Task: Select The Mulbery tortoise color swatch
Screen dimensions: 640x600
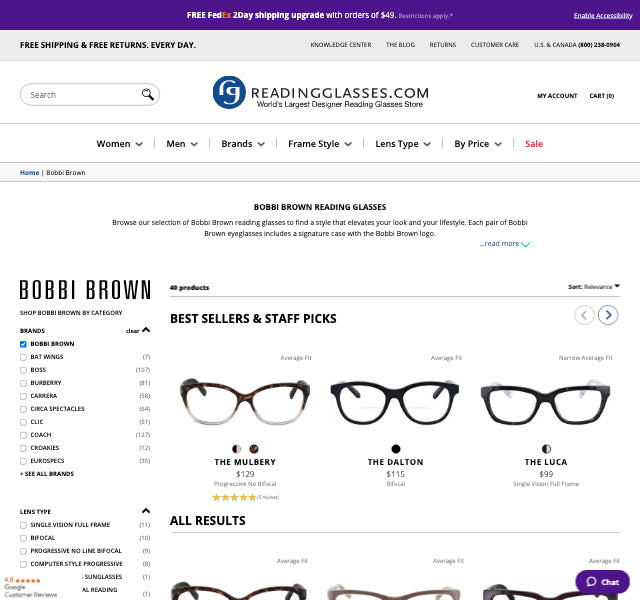Action: [254, 449]
